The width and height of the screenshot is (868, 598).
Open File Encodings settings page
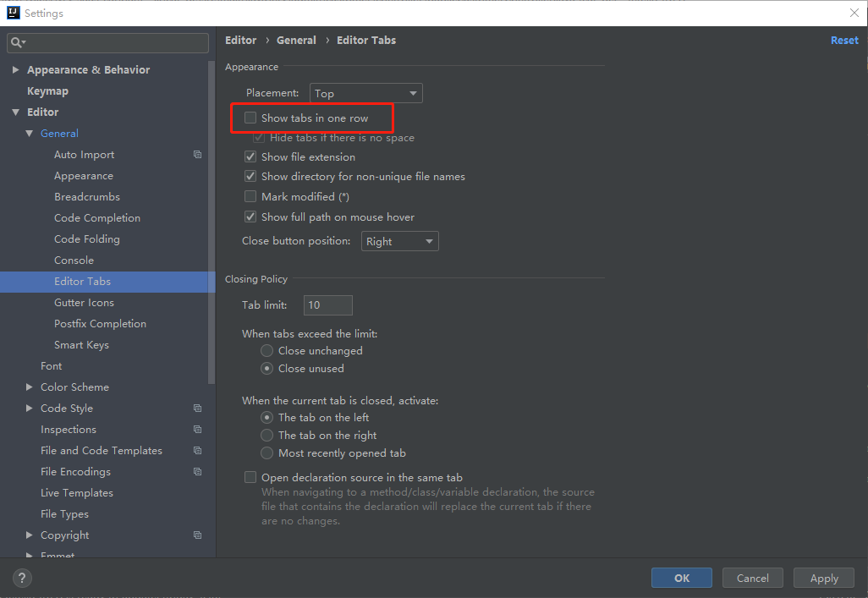point(76,471)
